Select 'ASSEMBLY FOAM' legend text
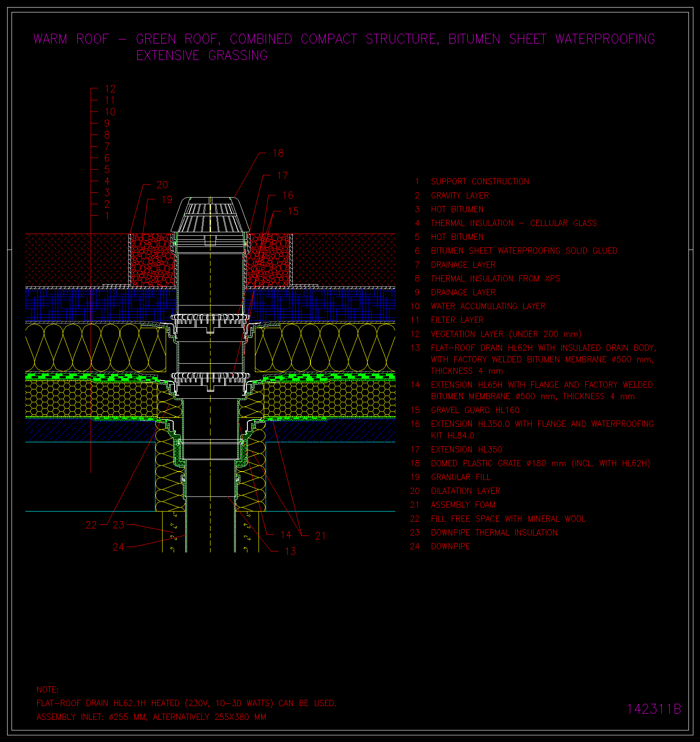This screenshot has width=700, height=742. 463,505
